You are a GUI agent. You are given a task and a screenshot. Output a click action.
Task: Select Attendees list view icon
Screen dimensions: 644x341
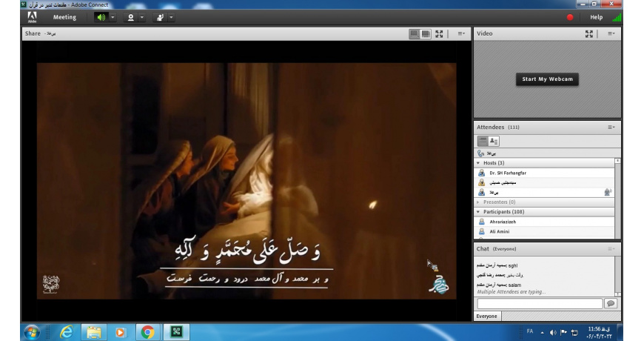coord(483,141)
